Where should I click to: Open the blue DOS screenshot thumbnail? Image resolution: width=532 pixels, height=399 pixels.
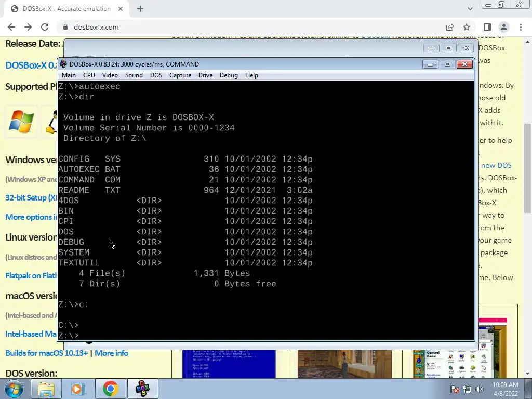pyautogui.click(x=229, y=364)
